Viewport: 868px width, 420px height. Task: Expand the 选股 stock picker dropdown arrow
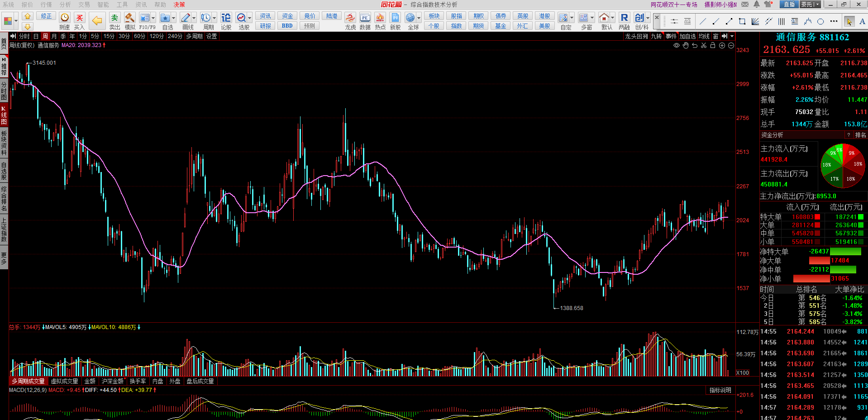pyautogui.click(x=249, y=18)
